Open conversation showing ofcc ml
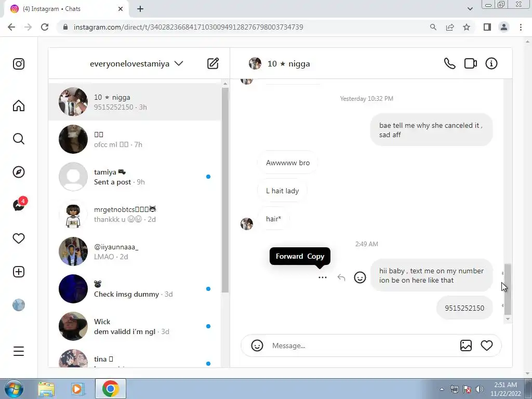 (x=135, y=139)
